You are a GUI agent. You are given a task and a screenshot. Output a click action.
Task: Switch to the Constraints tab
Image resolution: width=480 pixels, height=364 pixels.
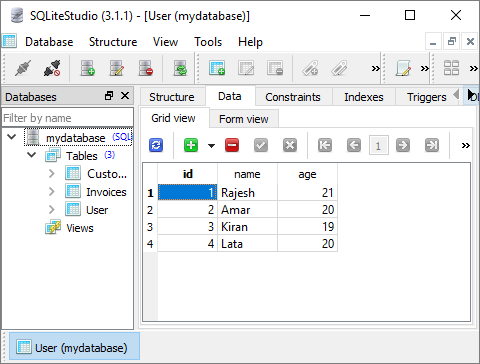click(x=293, y=97)
